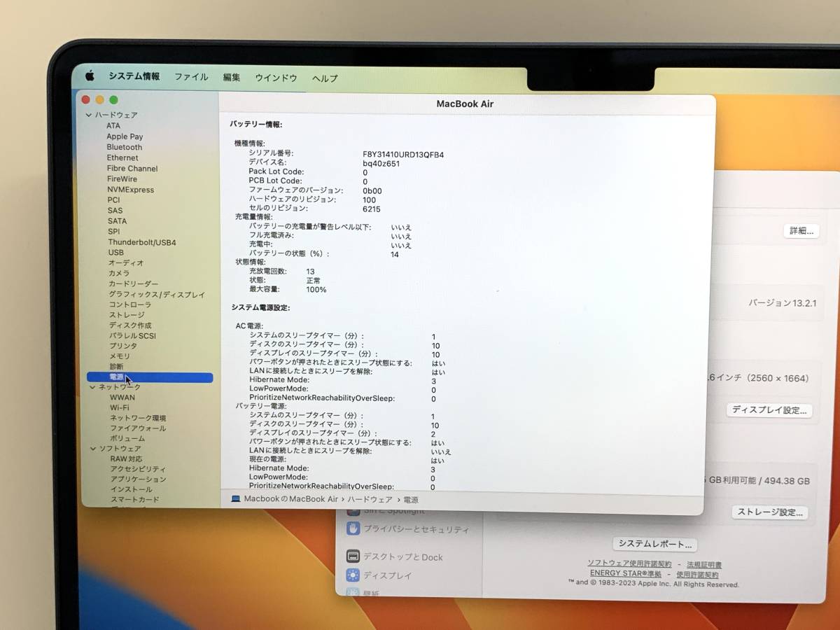The height and width of the screenshot is (630, 840).
Task: Select SAS in the sidebar
Action: (115, 211)
